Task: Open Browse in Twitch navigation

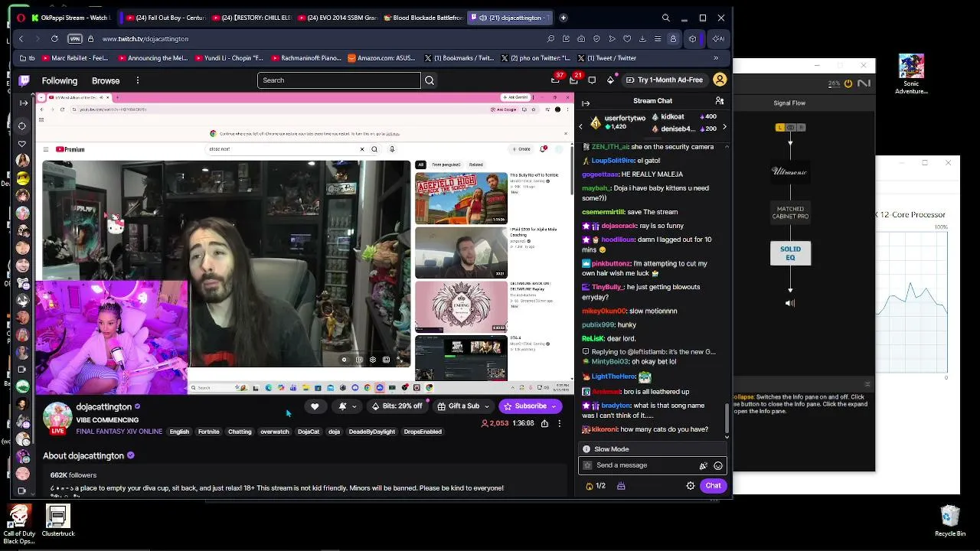Action: click(106, 80)
